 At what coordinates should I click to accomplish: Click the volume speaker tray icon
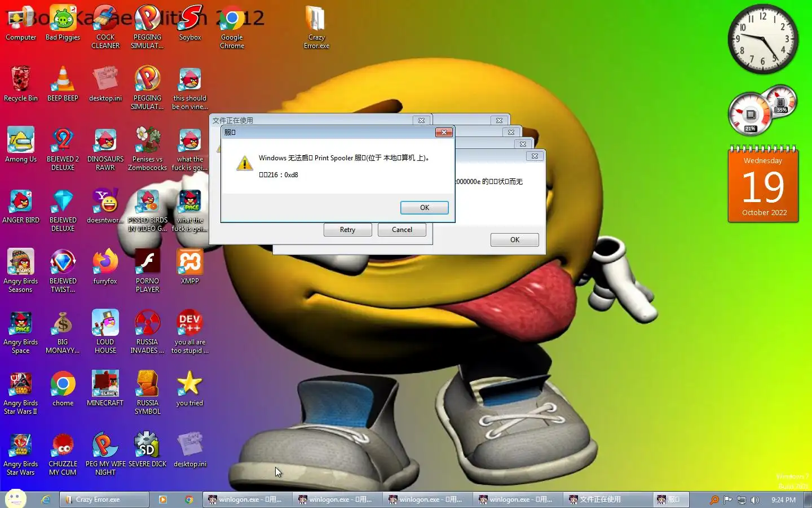755,500
